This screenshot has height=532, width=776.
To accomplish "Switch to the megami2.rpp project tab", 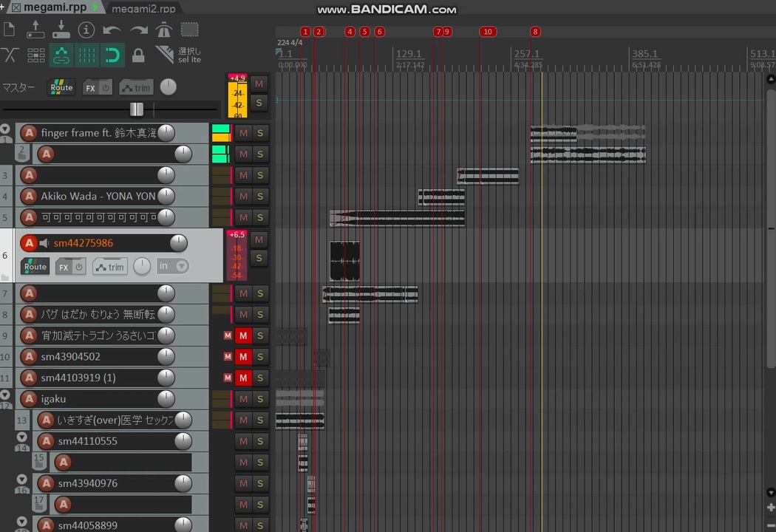I will click(143, 8).
